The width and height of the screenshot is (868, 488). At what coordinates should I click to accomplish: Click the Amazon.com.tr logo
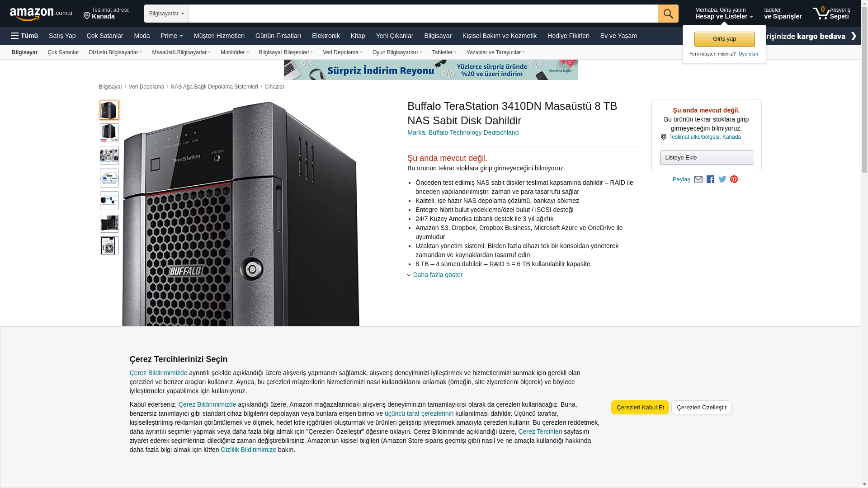[41, 14]
